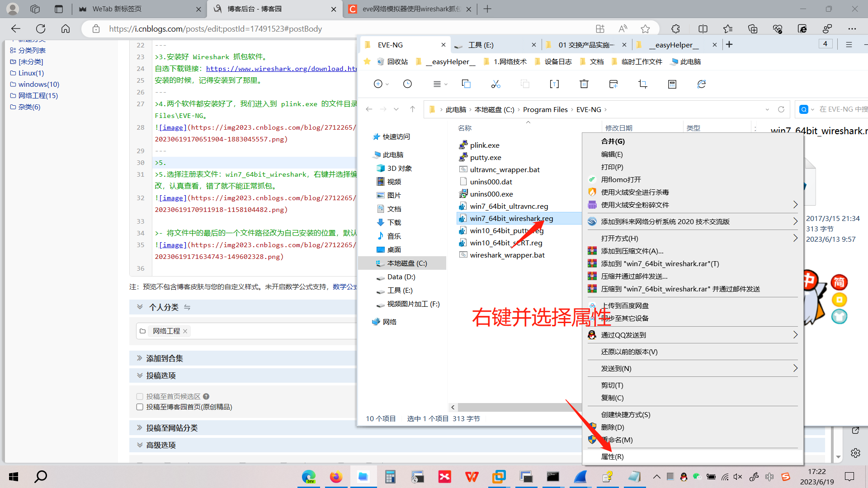Open the Edge extensions puzzle icon
The height and width of the screenshot is (488, 868).
click(x=675, y=28)
